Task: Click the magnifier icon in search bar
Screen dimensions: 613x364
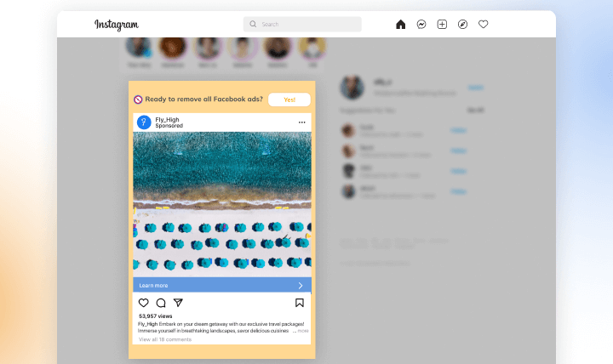Action: [253, 24]
